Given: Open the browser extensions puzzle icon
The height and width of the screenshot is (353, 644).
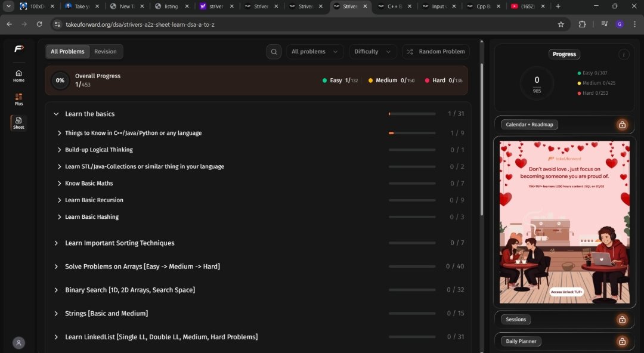Looking at the screenshot, I should [582, 24].
